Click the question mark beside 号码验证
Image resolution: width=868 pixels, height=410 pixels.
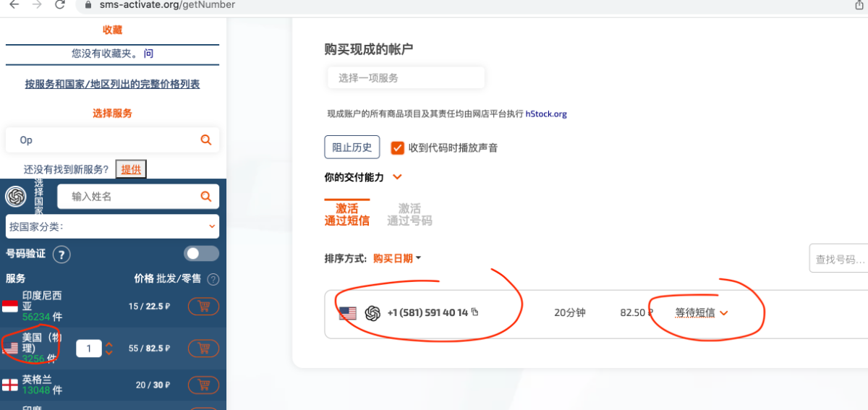click(x=61, y=255)
